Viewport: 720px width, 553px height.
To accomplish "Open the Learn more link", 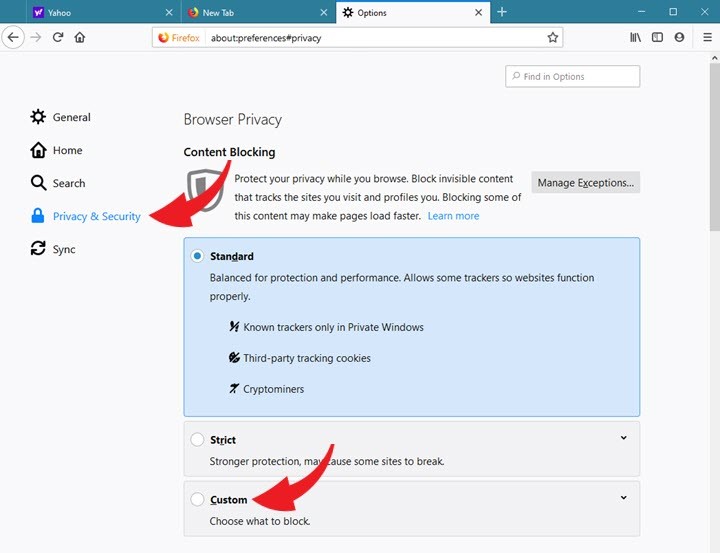I will click(453, 216).
